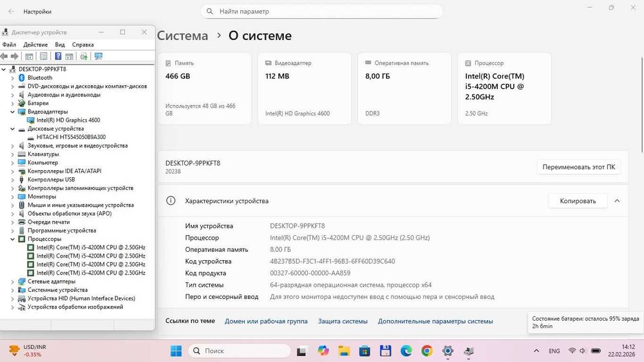Viewport: 644px width, 362px height.
Task: Select Intel(R) HD Graphics 4600 device
Action: click(x=68, y=120)
